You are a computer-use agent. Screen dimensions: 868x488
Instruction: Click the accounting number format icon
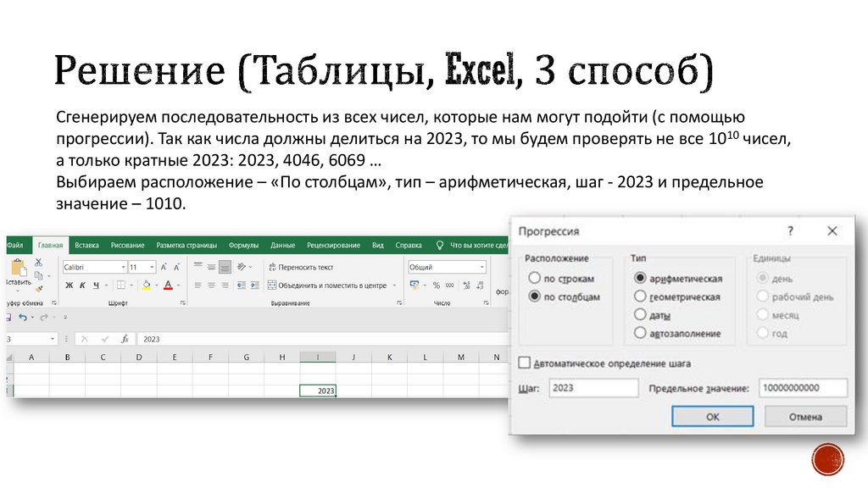point(415,286)
